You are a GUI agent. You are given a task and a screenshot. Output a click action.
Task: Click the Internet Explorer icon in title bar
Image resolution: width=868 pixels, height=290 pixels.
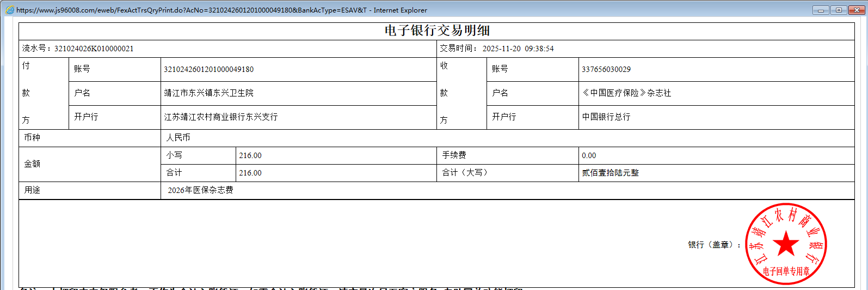[9, 10]
